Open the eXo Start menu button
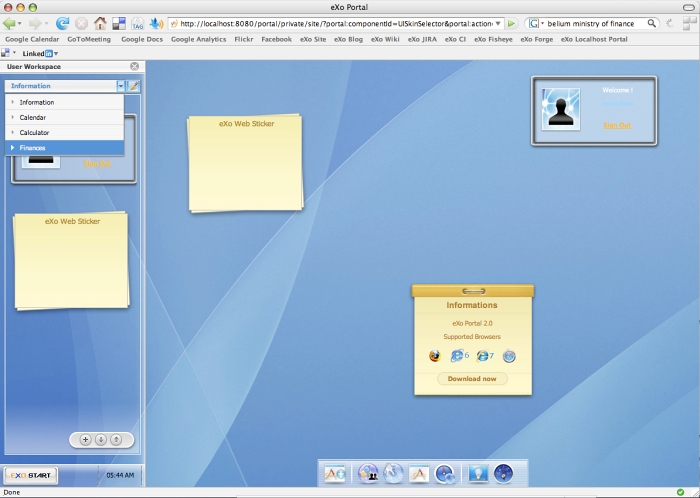 30,475
